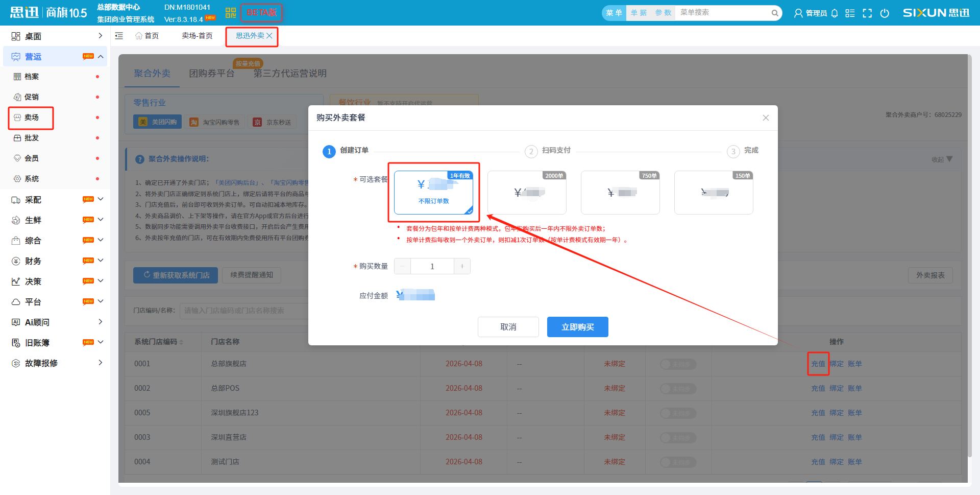The image size is (980, 495).
Task: Select the 菜单 search mode tab
Action: (614, 13)
